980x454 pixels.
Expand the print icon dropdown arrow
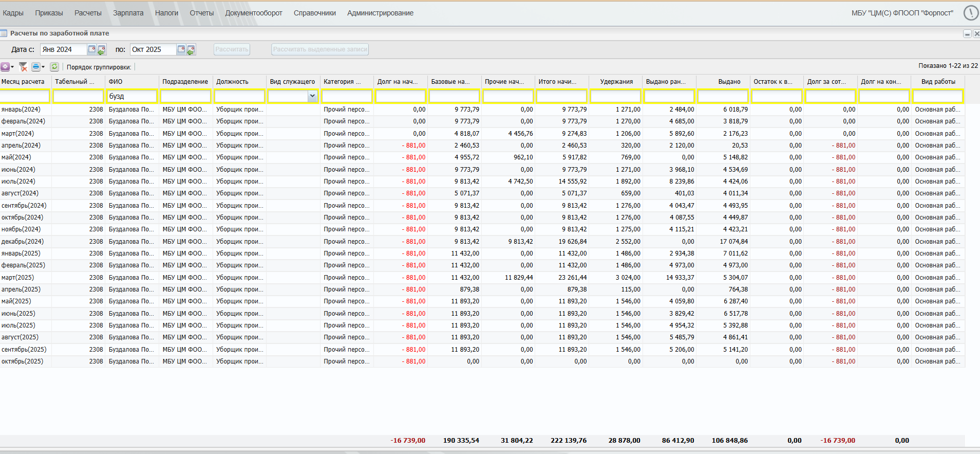coord(43,67)
